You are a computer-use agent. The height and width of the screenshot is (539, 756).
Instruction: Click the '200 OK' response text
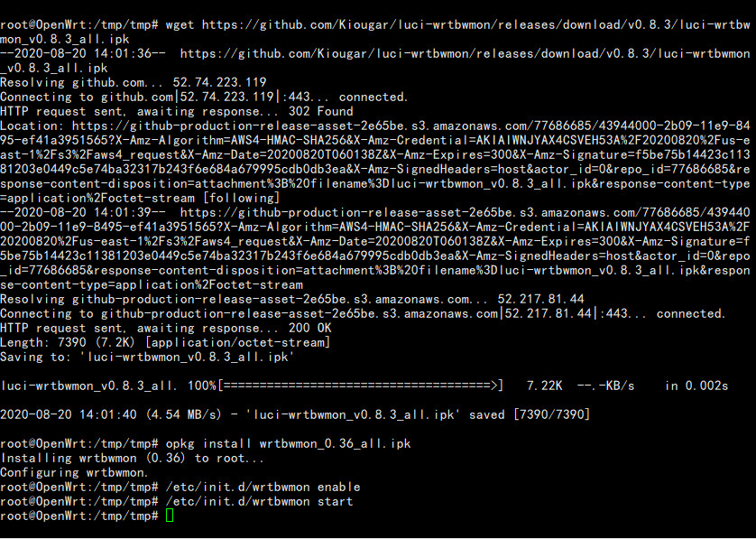[310, 328]
